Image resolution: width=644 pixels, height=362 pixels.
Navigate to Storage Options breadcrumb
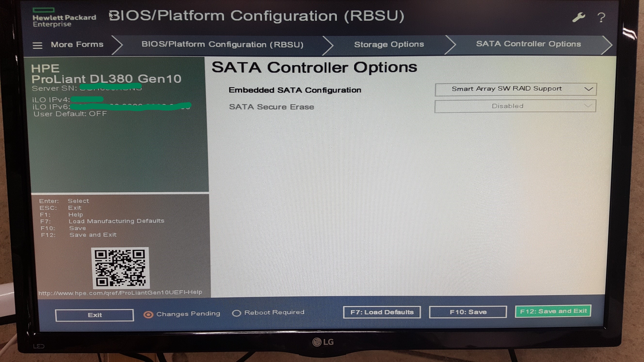point(389,45)
